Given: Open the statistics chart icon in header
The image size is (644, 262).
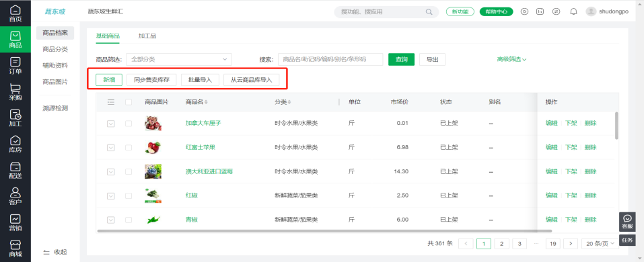Looking at the screenshot, I should pyautogui.click(x=540, y=11).
